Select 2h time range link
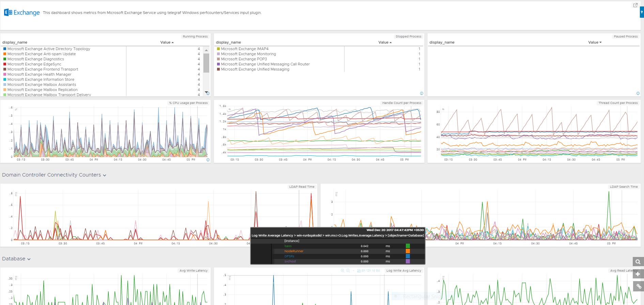644x305 pixels. [x=359, y=271]
